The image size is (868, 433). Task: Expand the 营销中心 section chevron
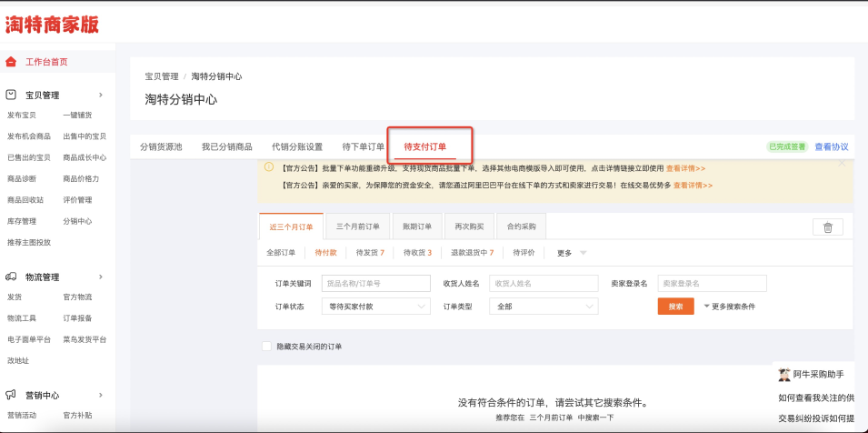[101, 395]
